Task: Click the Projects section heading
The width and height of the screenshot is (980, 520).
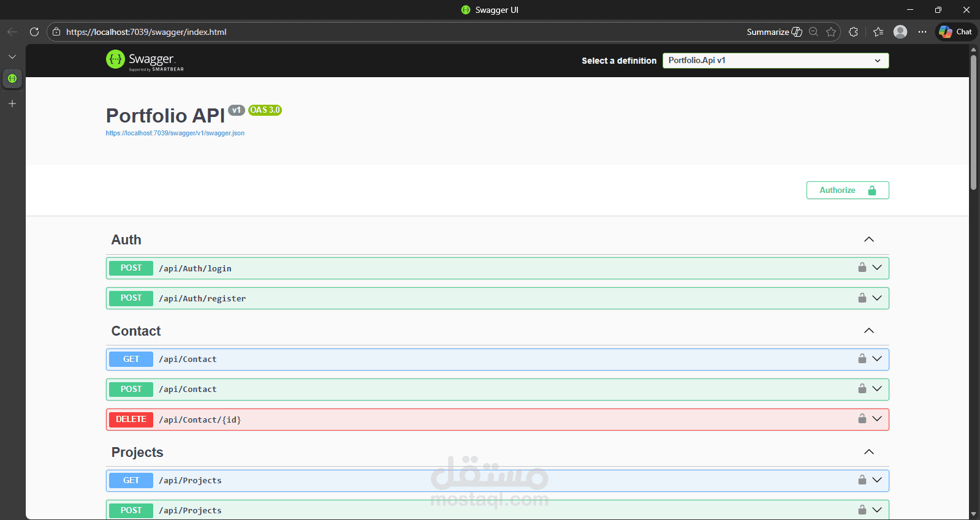Action: (x=137, y=452)
